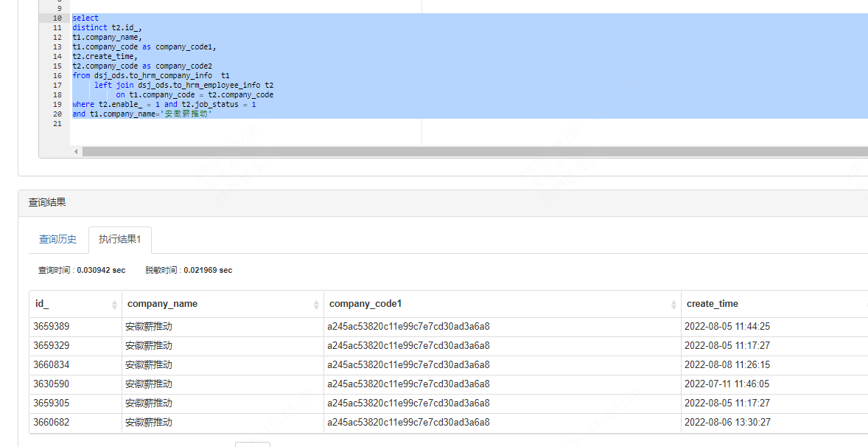This screenshot has height=447, width=868.
Task: Select the cell with id 3660834
Action: click(x=52, y=364)
